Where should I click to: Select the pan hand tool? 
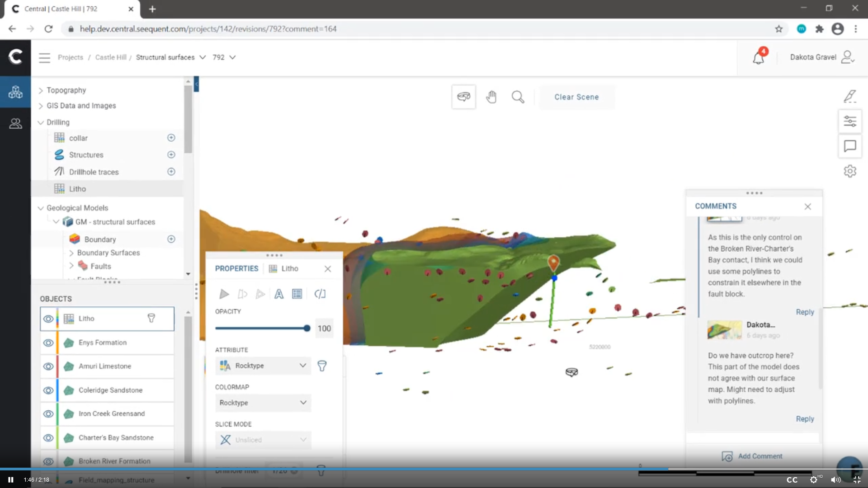coord(491,97)
